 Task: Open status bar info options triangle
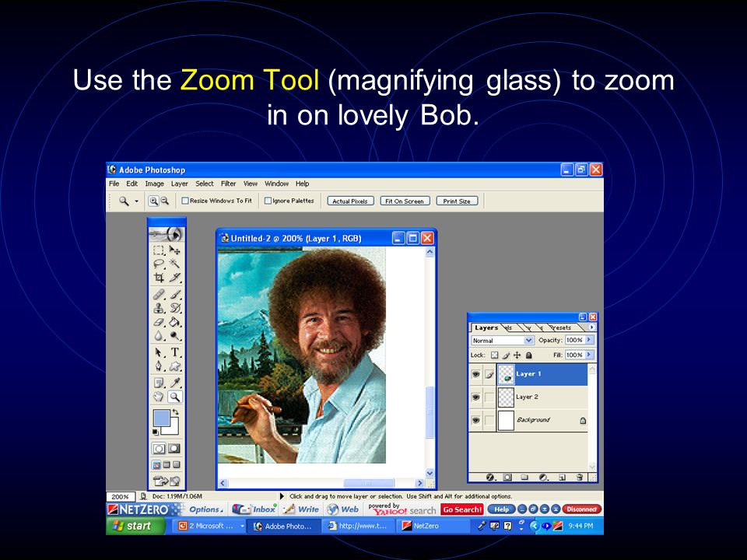[282, 496]
